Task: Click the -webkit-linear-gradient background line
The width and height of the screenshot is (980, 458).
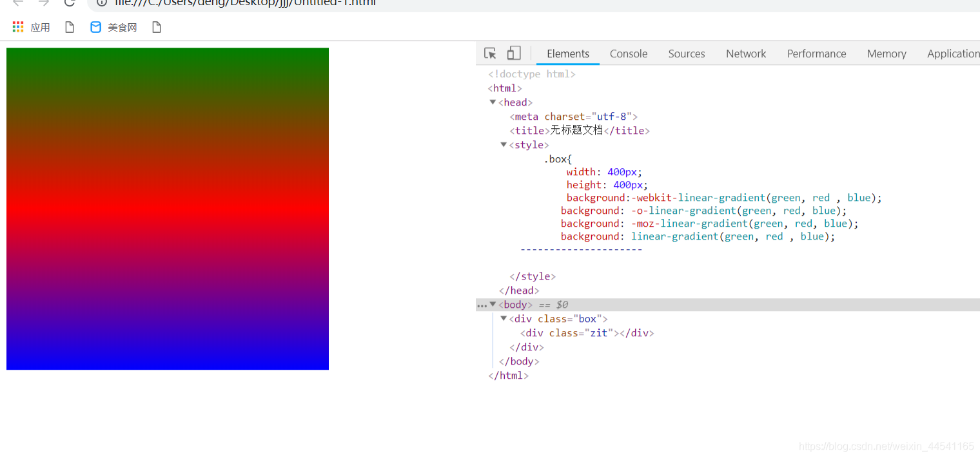Action: click(x=724, y=198)
